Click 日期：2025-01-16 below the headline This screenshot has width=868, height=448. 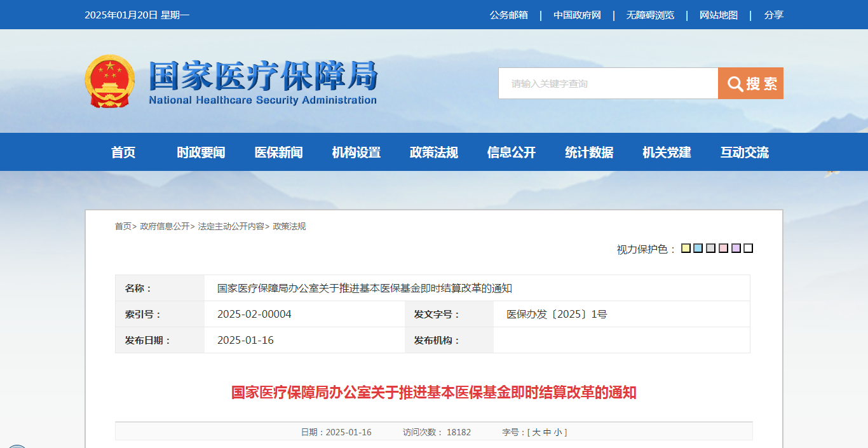click(x=336, y=432)
